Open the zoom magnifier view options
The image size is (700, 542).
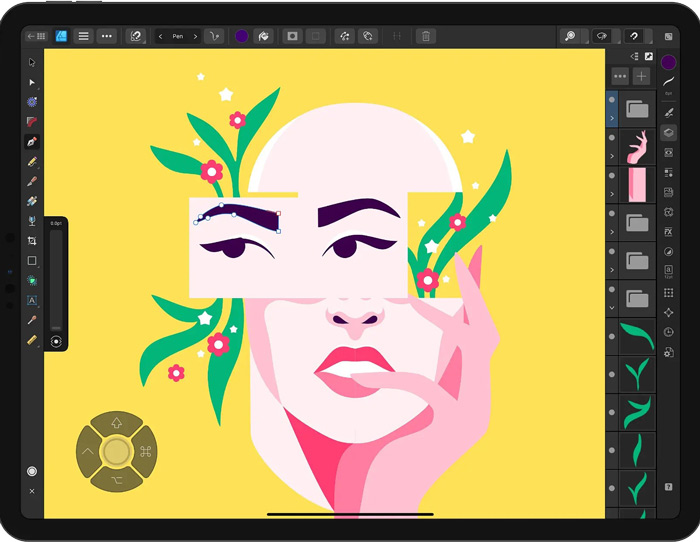tap(570, 36)
